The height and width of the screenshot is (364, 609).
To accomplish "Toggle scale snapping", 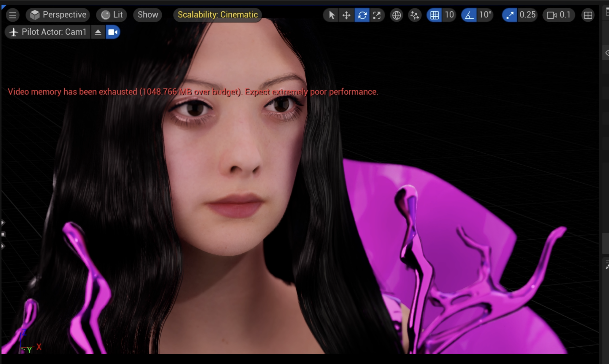I will (510, 15).
